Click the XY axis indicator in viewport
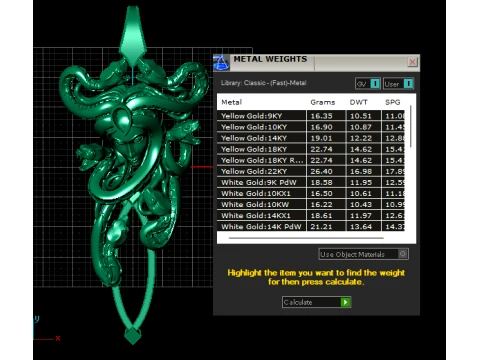Image resolution: width=480 pixels, height=360 pixels. [x=47, y=328]
